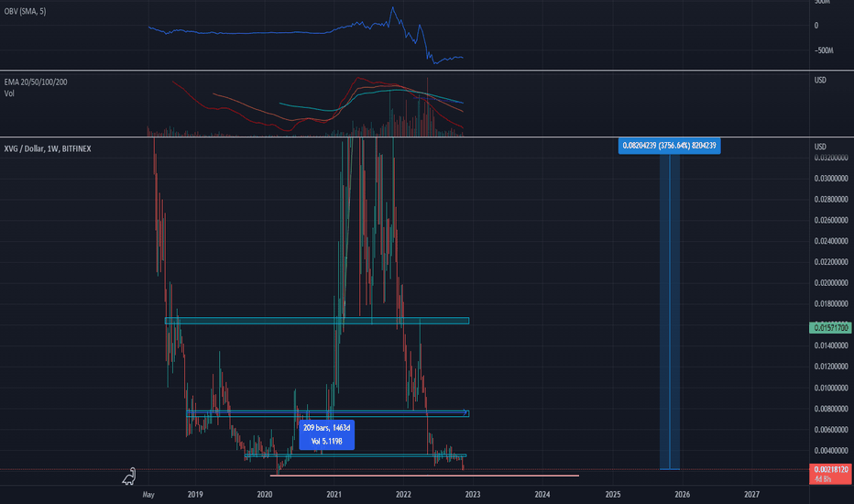Click the 0.02800000 price axis label
Image resolution: width=854 pixels, height=504 pixels.
[x=831, y=200]
